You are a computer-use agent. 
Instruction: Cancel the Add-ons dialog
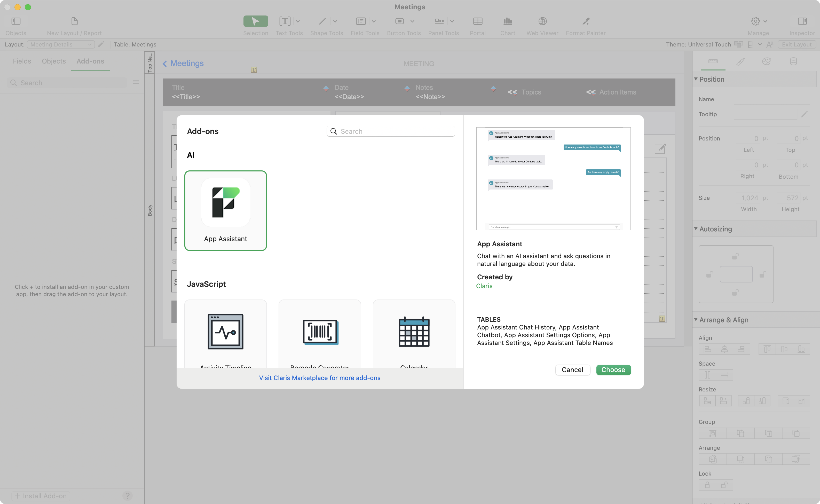[x=572, y=370]
